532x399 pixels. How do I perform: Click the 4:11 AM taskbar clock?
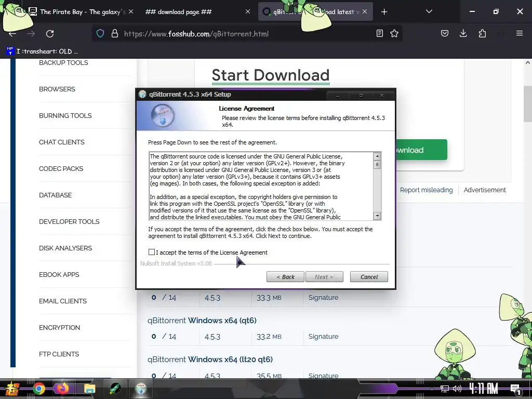484,389
